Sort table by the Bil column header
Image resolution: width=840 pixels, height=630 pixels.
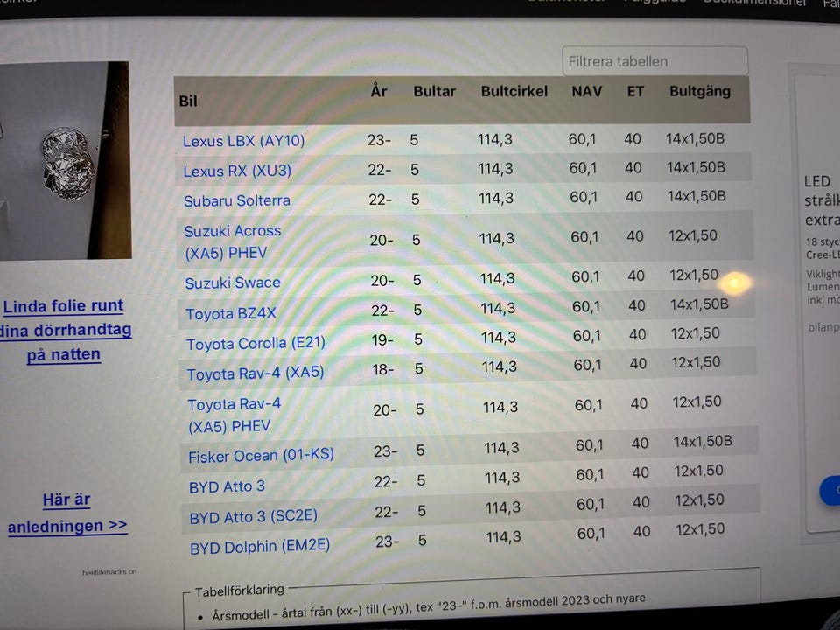pos(188,101)
